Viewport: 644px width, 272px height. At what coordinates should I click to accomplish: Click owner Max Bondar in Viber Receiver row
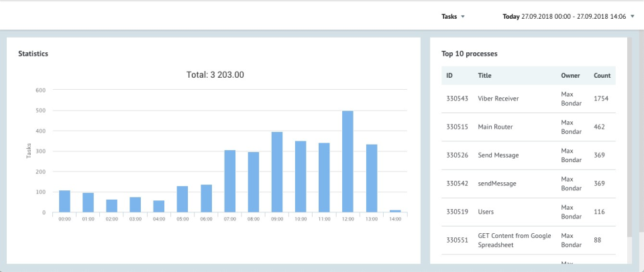572,98
